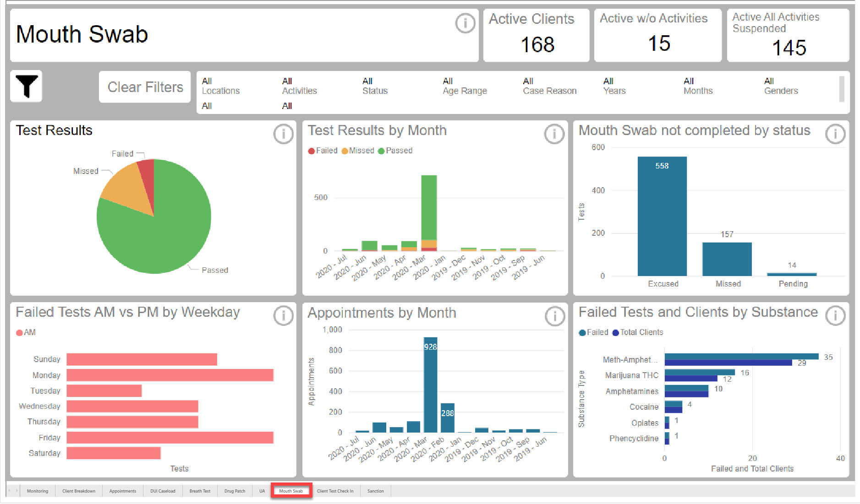The image size is (860, 504).
Task: Toggle Total Clients legend in substance chart
Action: [x=638, y=332]
